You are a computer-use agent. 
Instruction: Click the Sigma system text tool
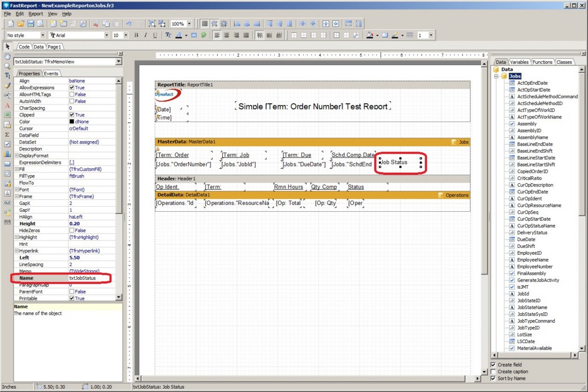pyautogui.click(x=7, y=134)
